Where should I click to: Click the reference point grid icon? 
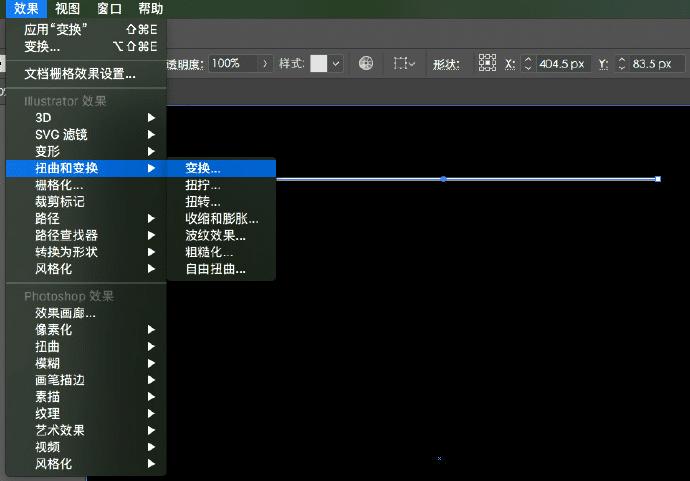tap(487, 63)
